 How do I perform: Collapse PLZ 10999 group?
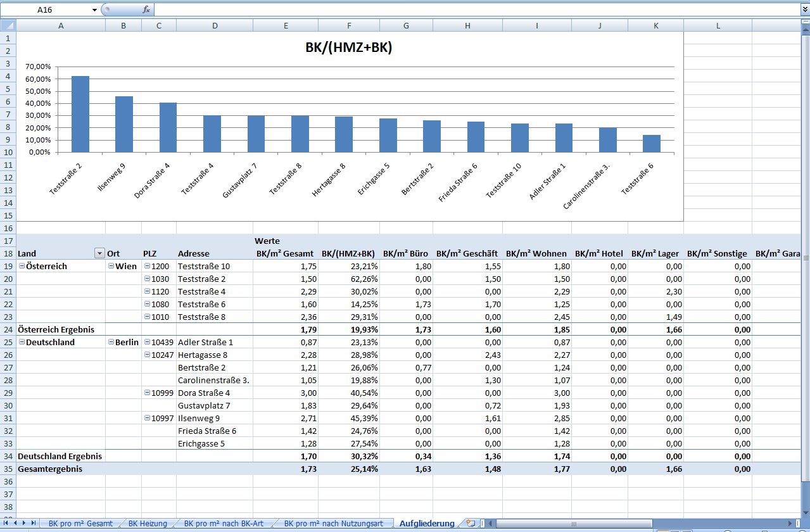tap(147, 393)
